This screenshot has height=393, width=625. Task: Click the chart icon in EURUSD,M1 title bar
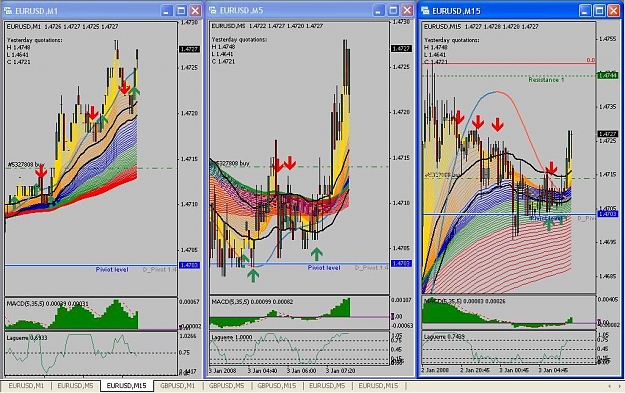point(8,11)
